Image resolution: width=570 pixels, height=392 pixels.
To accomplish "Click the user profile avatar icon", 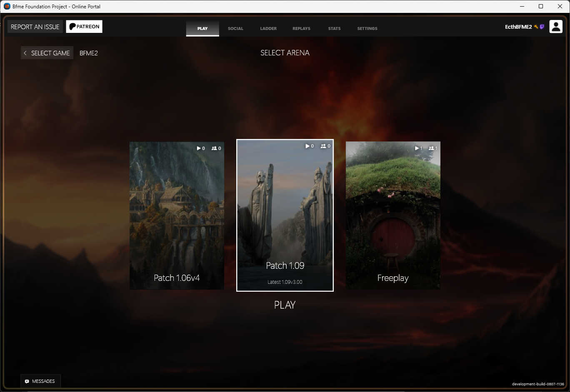I will click(556, 27).
